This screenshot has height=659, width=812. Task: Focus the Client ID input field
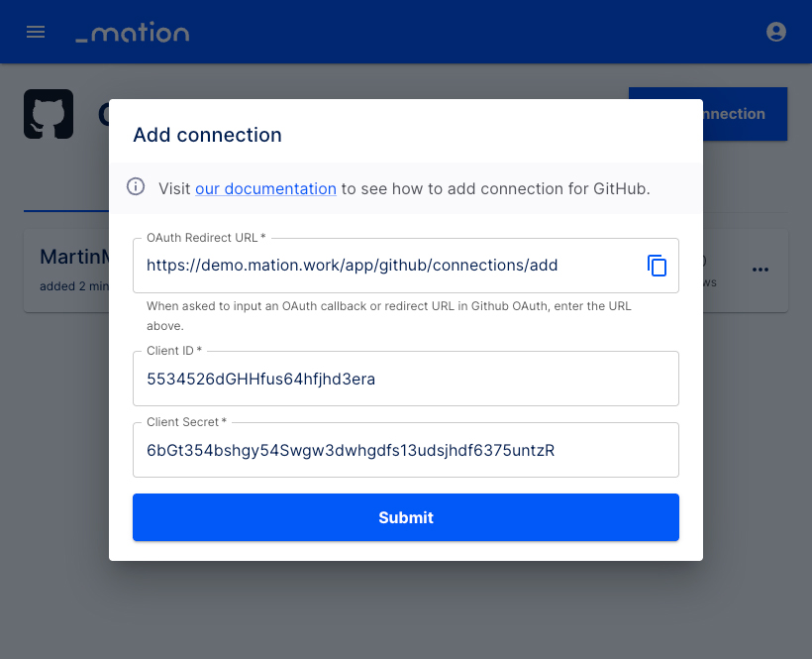pyautogui.click(x=405, y=379)
